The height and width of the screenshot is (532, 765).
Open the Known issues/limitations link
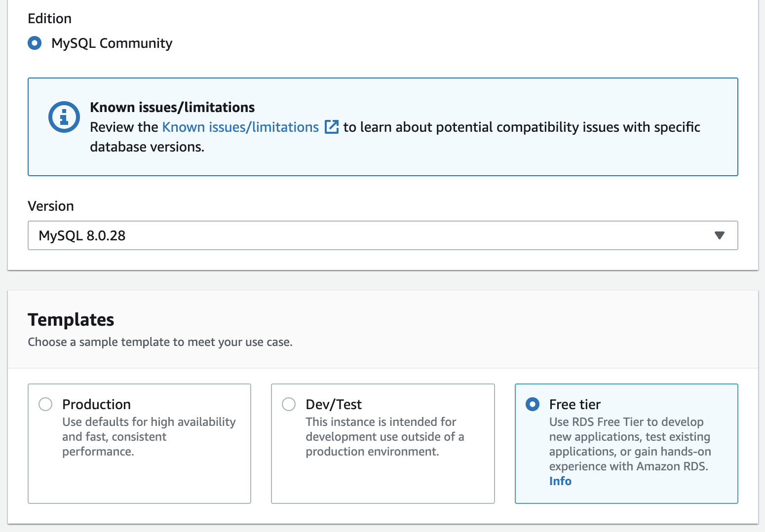pyautogui.click(x=240, y=127)
